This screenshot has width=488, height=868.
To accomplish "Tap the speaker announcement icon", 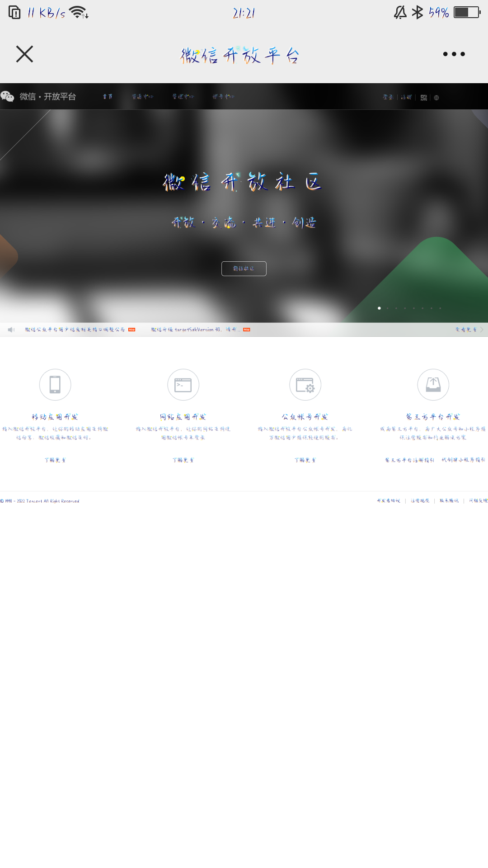I will [x=11, y=330].
